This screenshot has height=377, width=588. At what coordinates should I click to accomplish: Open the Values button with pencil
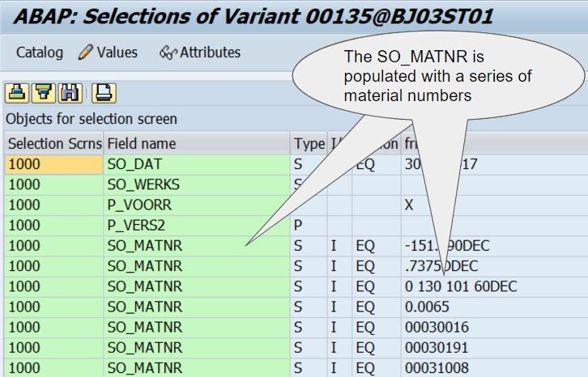pos(108,53)
